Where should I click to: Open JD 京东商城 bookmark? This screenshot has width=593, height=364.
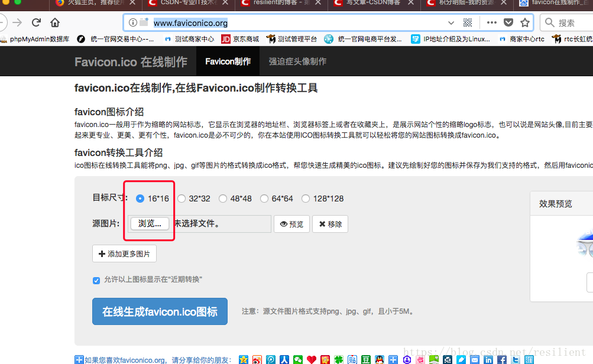click(x=240, y=39)
